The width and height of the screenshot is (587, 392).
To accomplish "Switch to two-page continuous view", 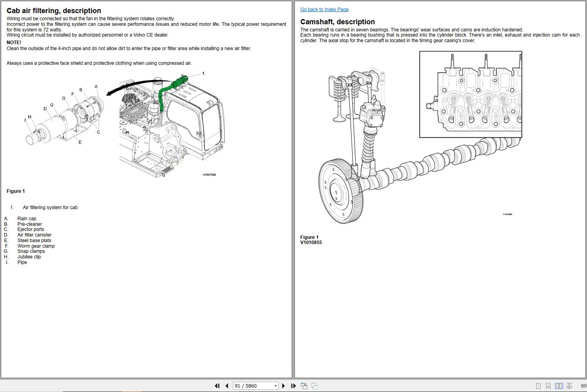I will tap(569, 386).
